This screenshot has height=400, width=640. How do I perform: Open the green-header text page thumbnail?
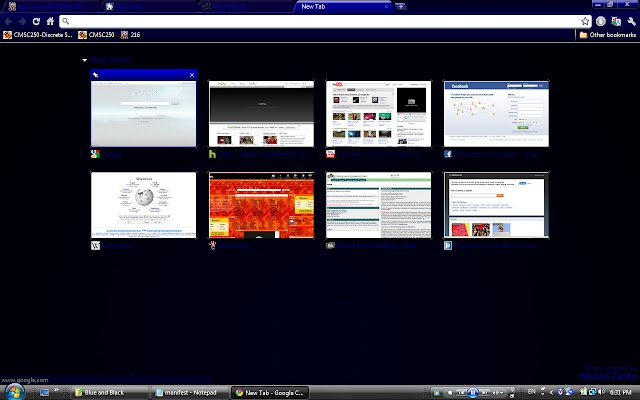point(378,205)
